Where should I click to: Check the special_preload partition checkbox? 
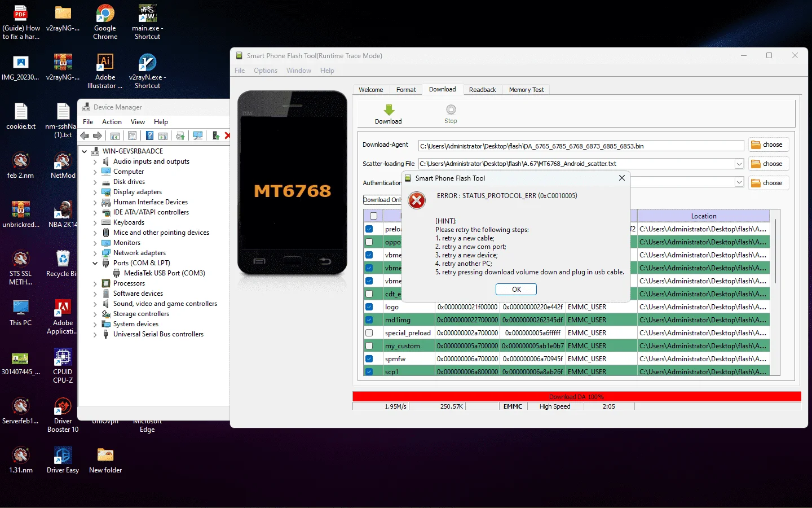click(x=369, y=333)
